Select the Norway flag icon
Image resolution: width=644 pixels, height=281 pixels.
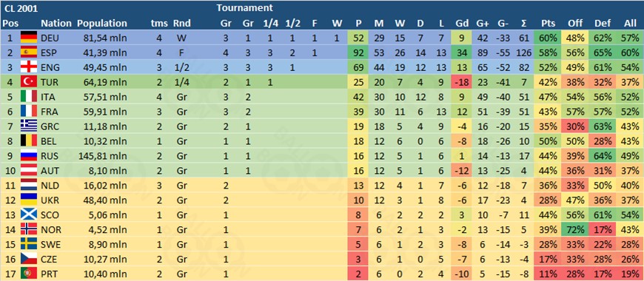coord(29,230)
